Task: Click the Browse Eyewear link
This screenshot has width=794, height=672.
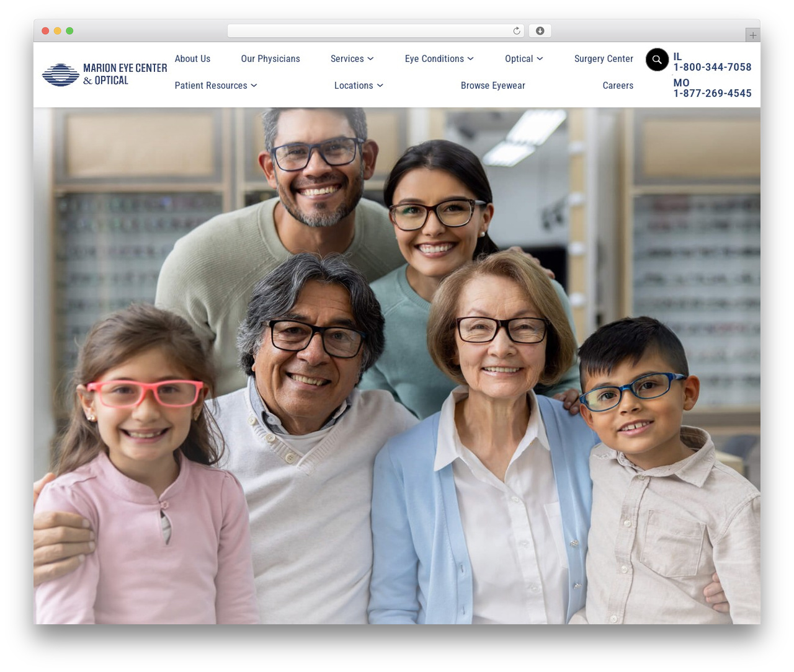Action: click(x=493, y=86)
